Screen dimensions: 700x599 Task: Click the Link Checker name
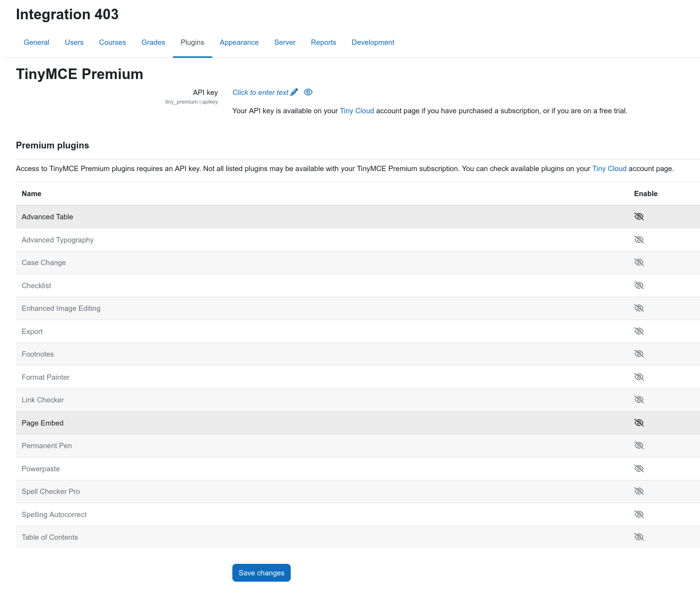click(43, 400)
